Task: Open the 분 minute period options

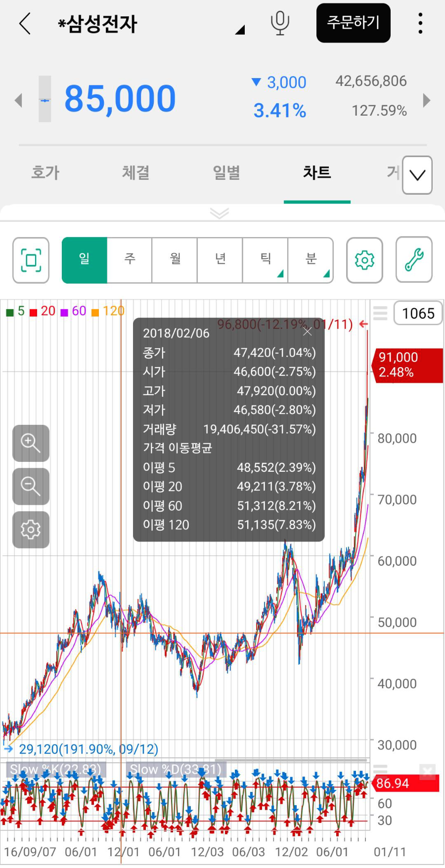Action: click(311, 260)
